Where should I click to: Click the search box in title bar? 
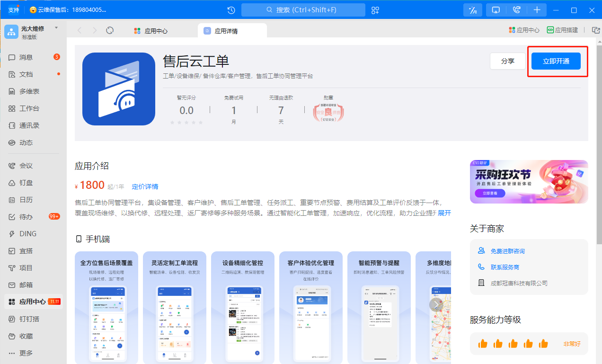pos(303,10)
